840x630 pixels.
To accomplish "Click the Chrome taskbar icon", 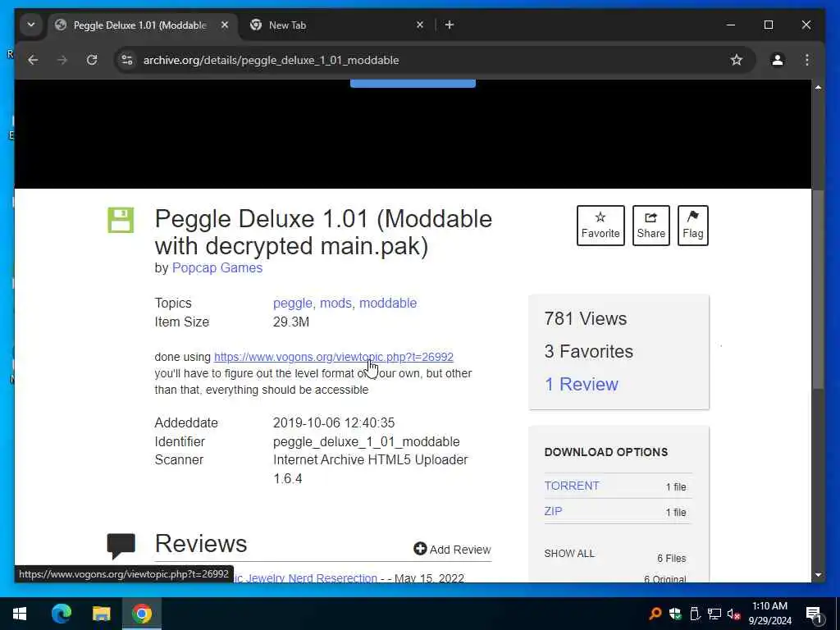I will (x=142, y=614).
